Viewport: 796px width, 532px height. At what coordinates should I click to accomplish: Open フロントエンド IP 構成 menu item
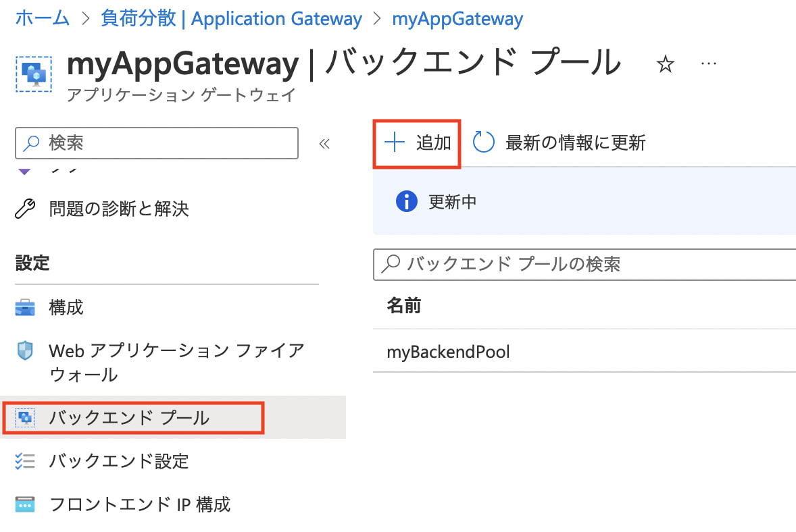click(x=140, y=504)
